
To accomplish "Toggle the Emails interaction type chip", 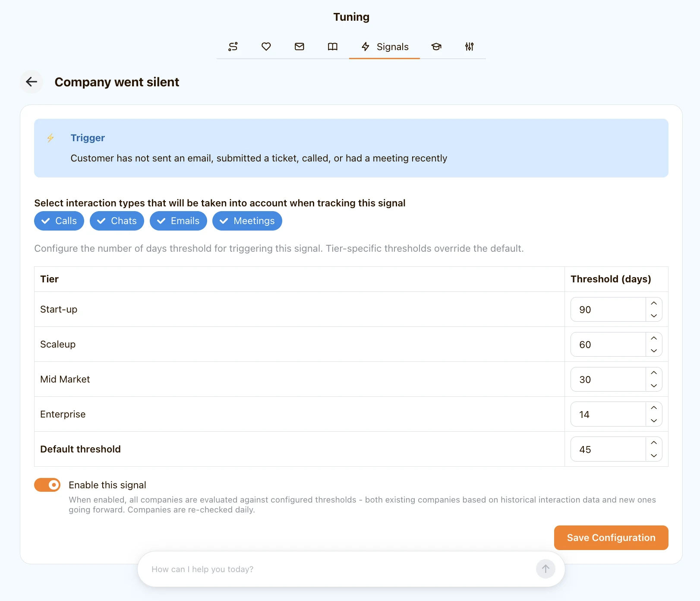I will pyautogui.click(x=178, y=221).
